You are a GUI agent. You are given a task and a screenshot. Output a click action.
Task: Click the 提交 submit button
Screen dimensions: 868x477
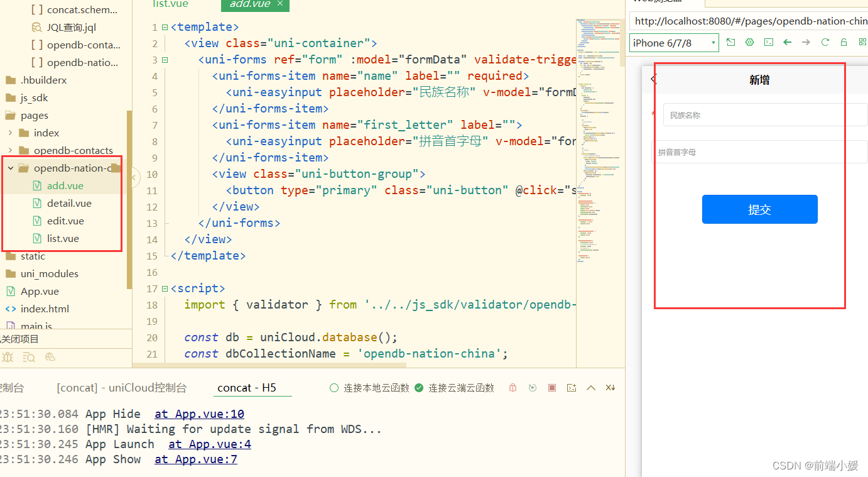[x=759, y=209]
